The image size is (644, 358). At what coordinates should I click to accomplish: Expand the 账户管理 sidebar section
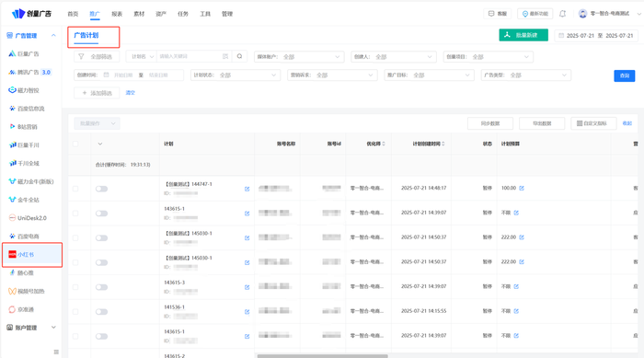point(53,328)
